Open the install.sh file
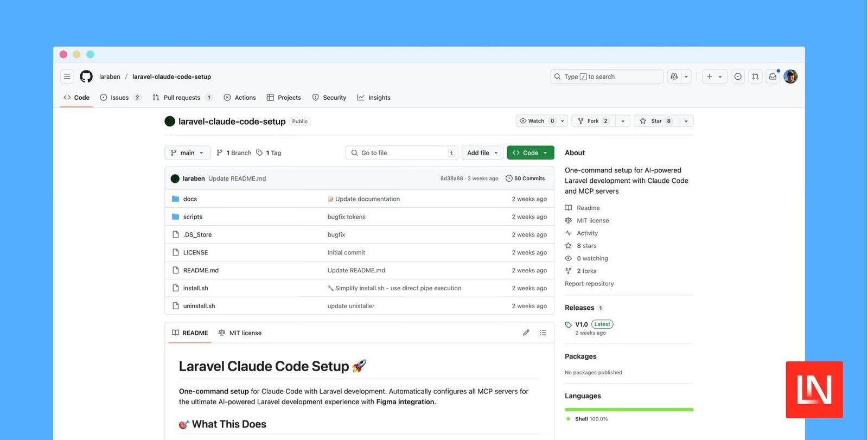Viewport: 868px width, 440px height. [x=196, y=288]
